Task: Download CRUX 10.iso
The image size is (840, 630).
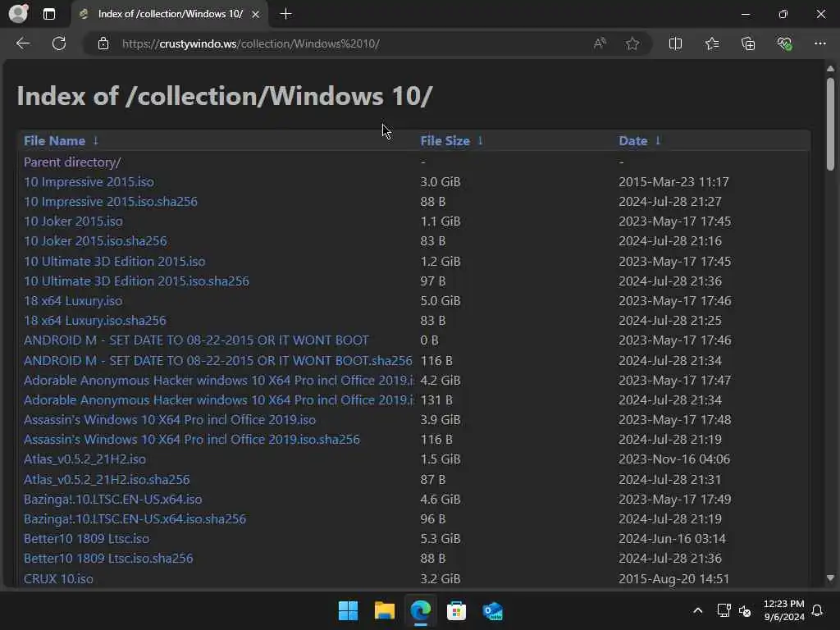Action: click(58, 578)
